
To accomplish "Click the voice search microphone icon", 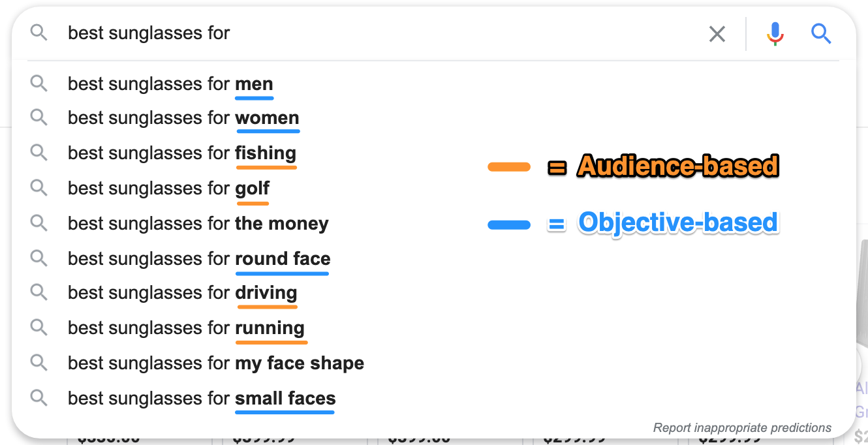I will (775, 33).
